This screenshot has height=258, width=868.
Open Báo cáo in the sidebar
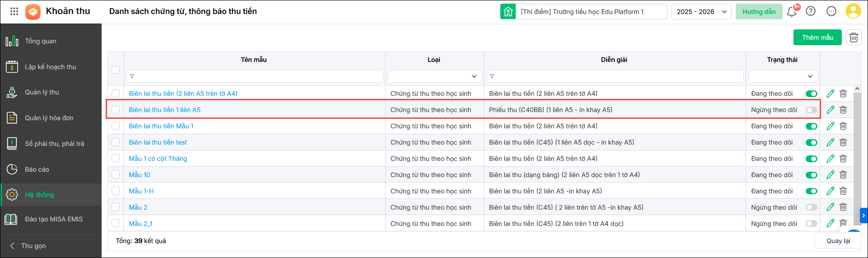pyautogui.click(x=37, y=169)
